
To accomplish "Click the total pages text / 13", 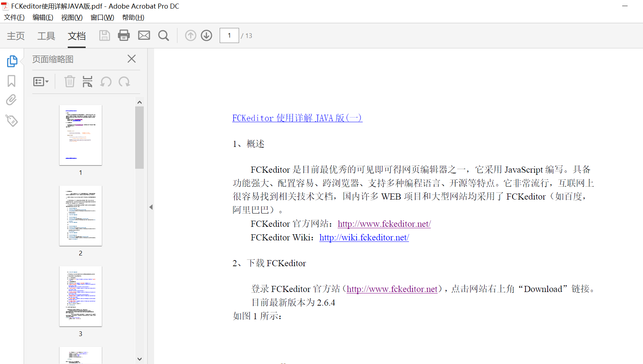I will point(247,36).
